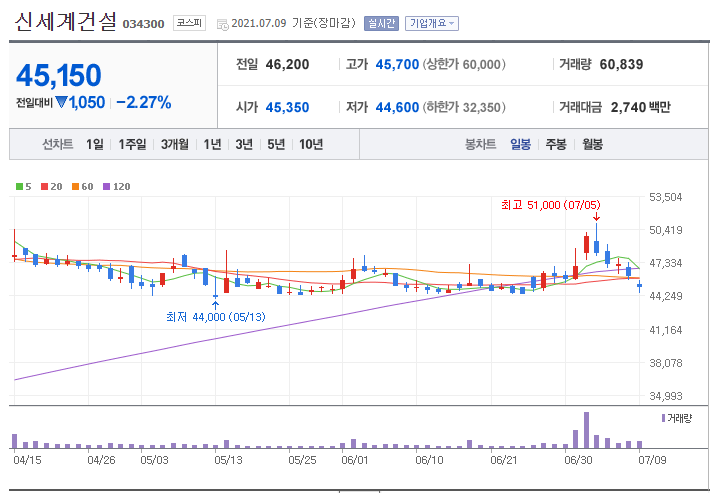Click the stock name 신세계건설
The image size is (710, 493).
(66, 21)
